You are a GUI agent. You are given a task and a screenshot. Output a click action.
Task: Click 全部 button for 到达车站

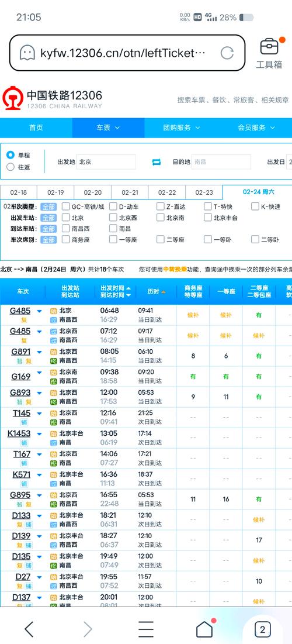coord(48,229)
